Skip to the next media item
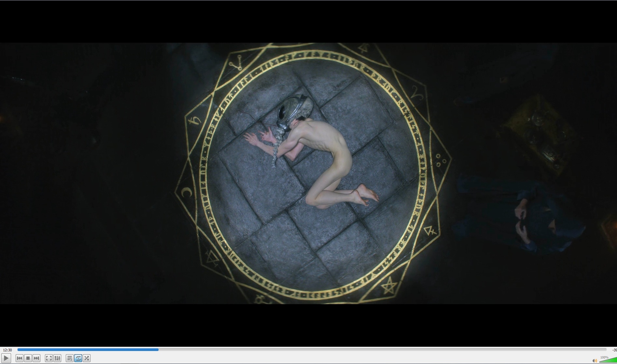617x364 pixels. [36, 358]
